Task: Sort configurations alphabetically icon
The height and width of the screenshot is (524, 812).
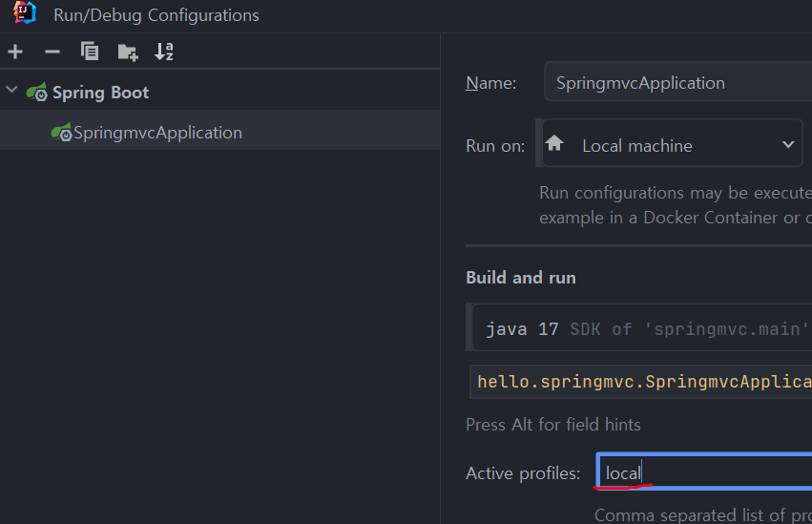Action: coord(164,52)
